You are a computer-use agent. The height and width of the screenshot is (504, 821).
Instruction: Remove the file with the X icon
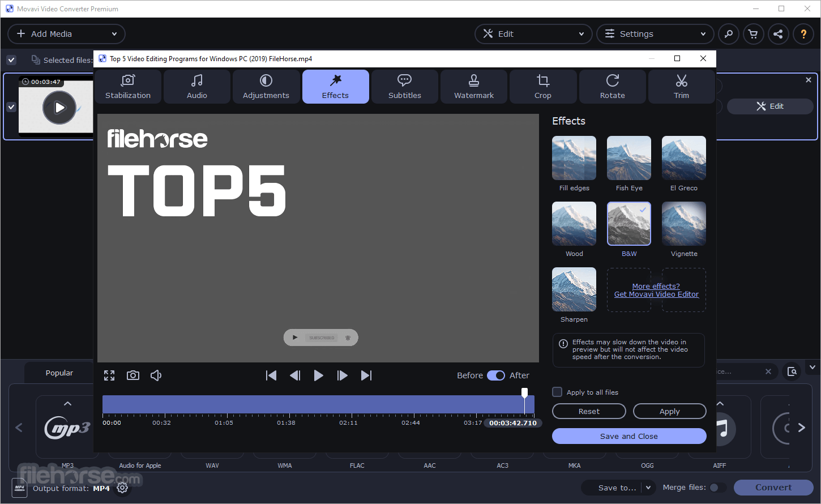809,80
